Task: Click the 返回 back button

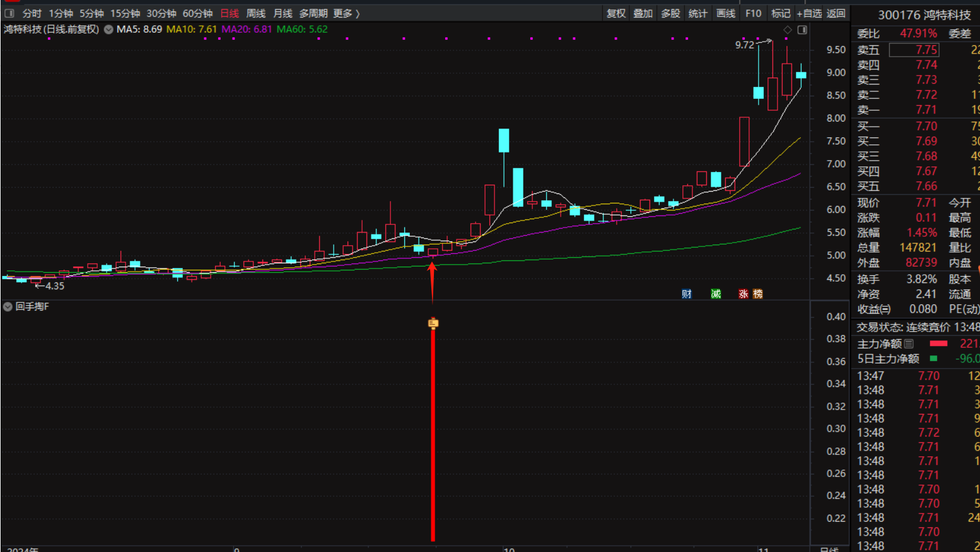Action: (x=836, y=13)
